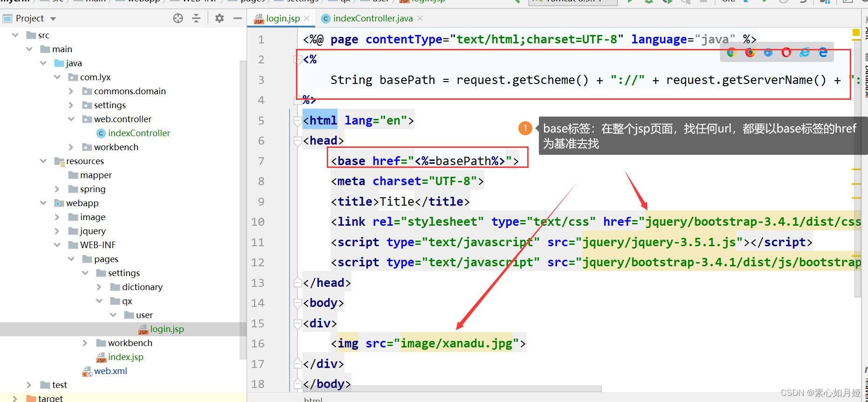Open page in Firefox browser icon
This screenshot has height=402, width=868.
[750, 52]
